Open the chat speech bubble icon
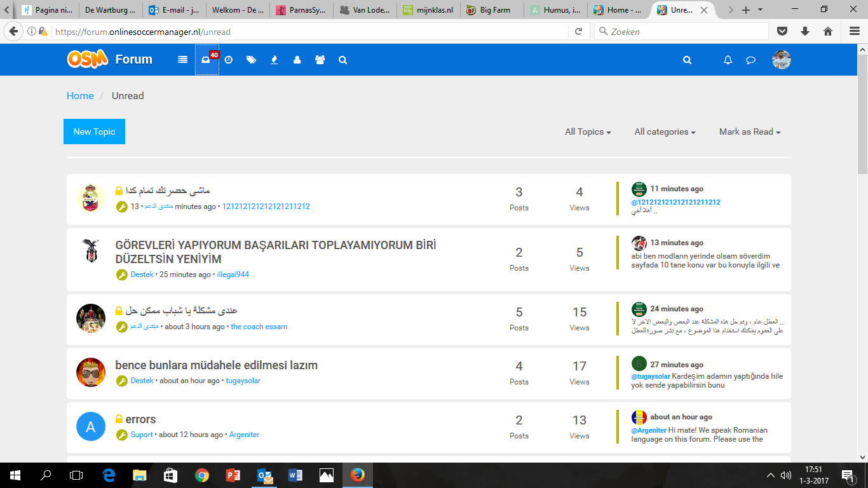The height and width of the screenshot is (488, 868). coord(750,60)
